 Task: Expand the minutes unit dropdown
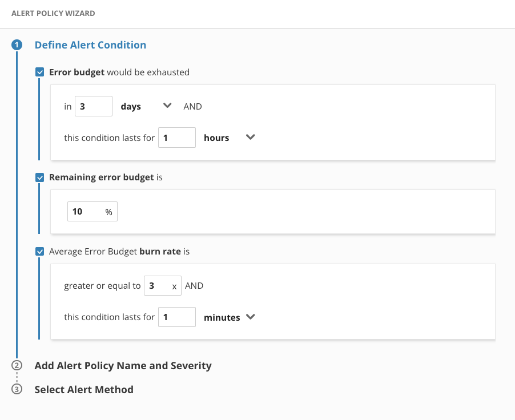(250, 317)
